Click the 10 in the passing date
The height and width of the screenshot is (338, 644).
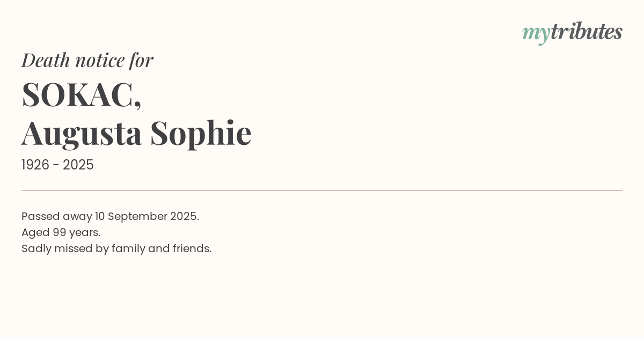(100, 216)
